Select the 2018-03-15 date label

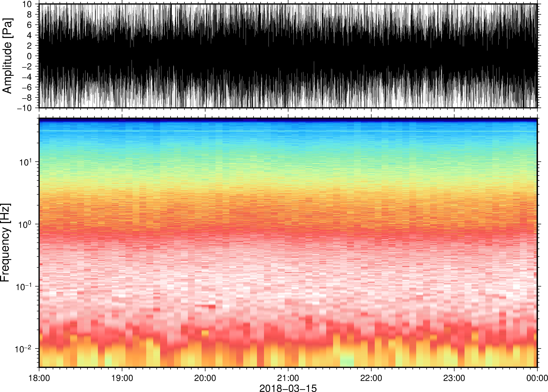pos(288,388)
